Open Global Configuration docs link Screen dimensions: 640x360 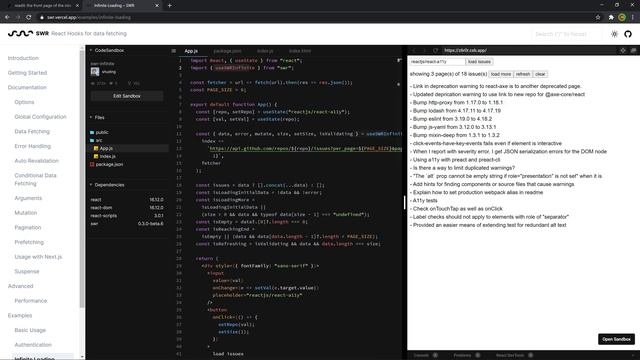[x=40, y=117]
